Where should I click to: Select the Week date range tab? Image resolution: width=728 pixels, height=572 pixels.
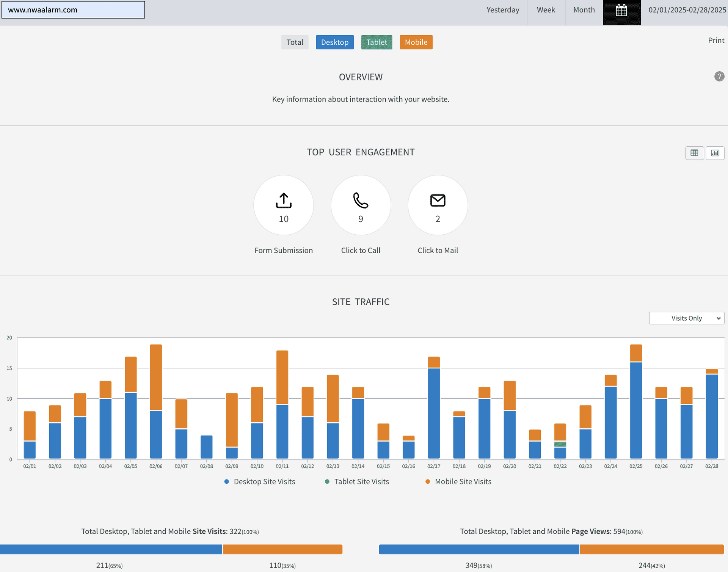pos(546,10)
